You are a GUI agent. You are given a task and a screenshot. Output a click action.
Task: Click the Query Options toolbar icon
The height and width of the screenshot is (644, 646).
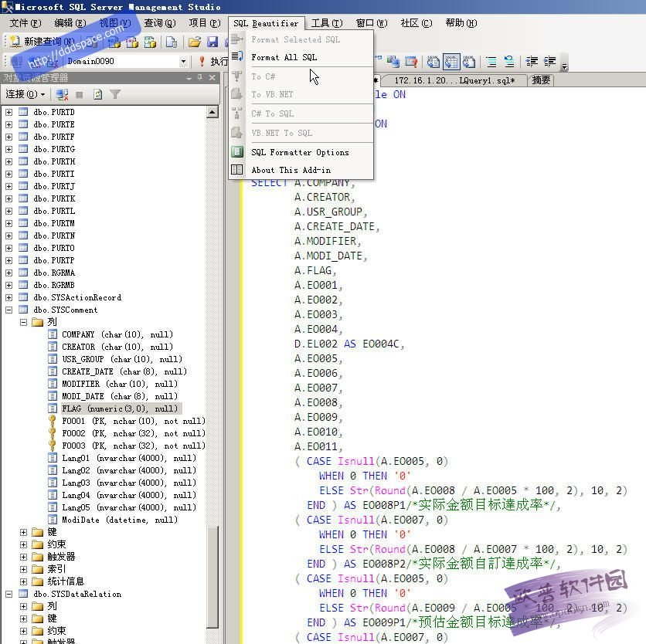411,62
